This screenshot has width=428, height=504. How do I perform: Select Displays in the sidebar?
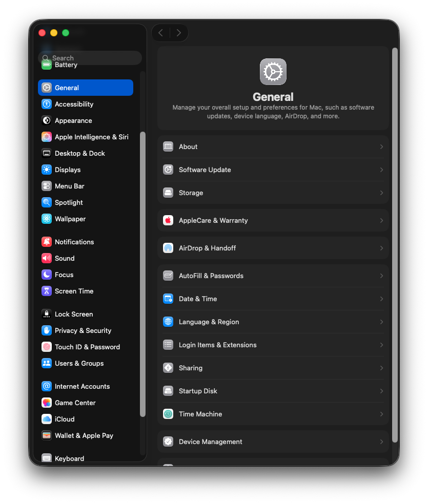coord(86,170)
